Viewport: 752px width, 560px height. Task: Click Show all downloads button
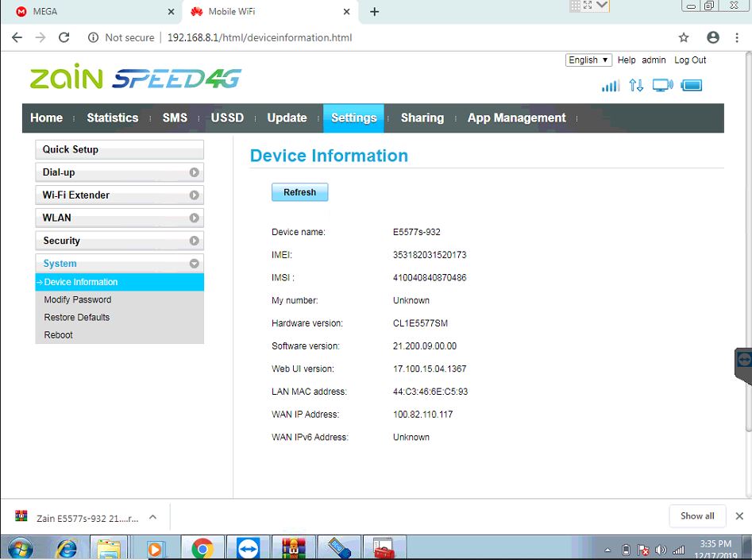697,516
